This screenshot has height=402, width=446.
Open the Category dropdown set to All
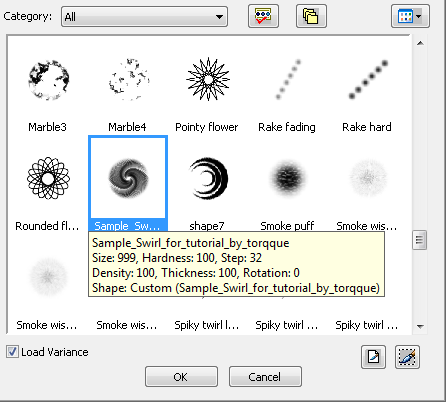click(x=144, y=16)
